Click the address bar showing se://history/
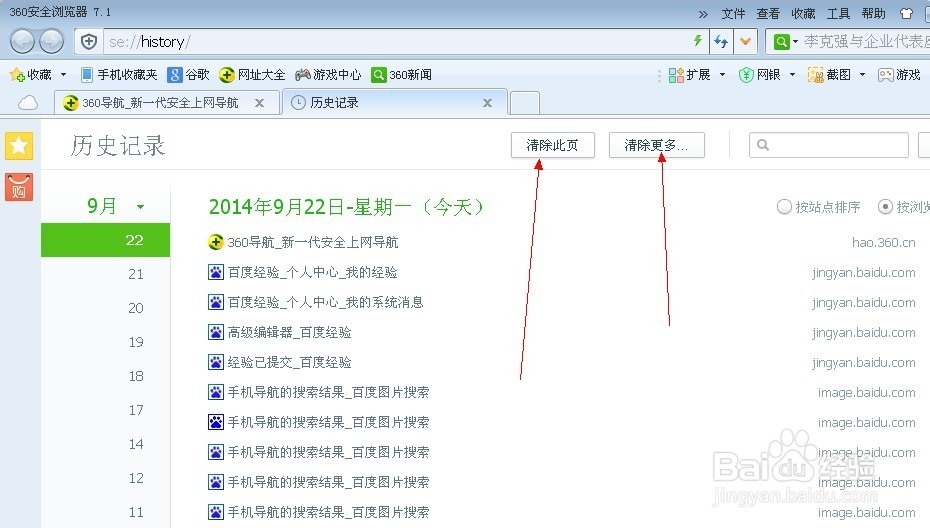This screenshot has height=528, width=930. [396, 42]
